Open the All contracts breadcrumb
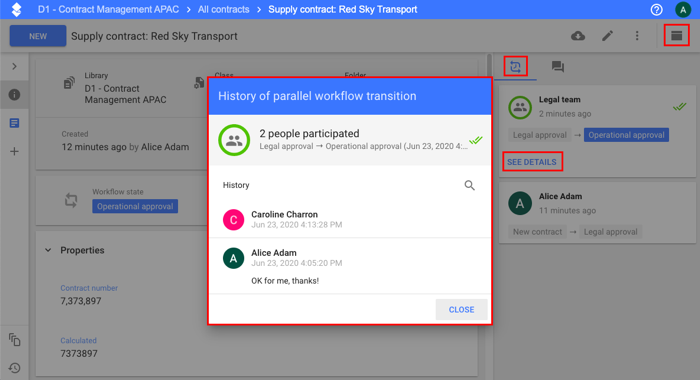This screenshot has height=380, width=700. [224, 9]
